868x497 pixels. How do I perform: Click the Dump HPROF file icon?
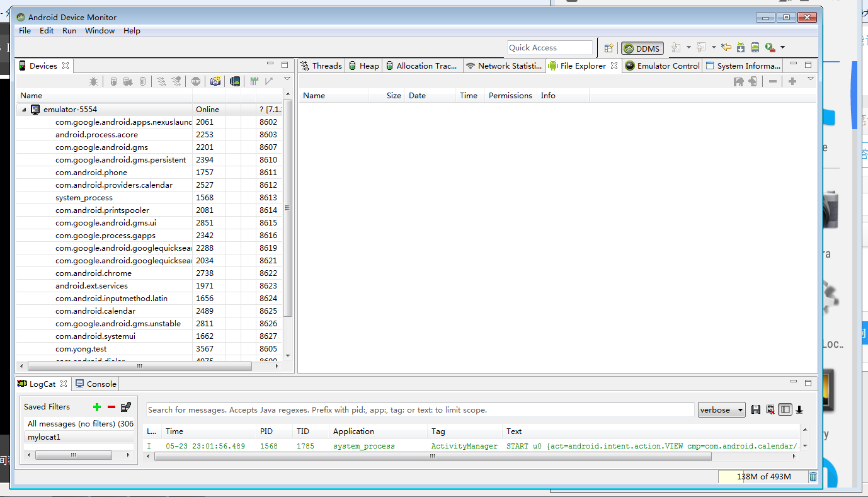point(128,81)
